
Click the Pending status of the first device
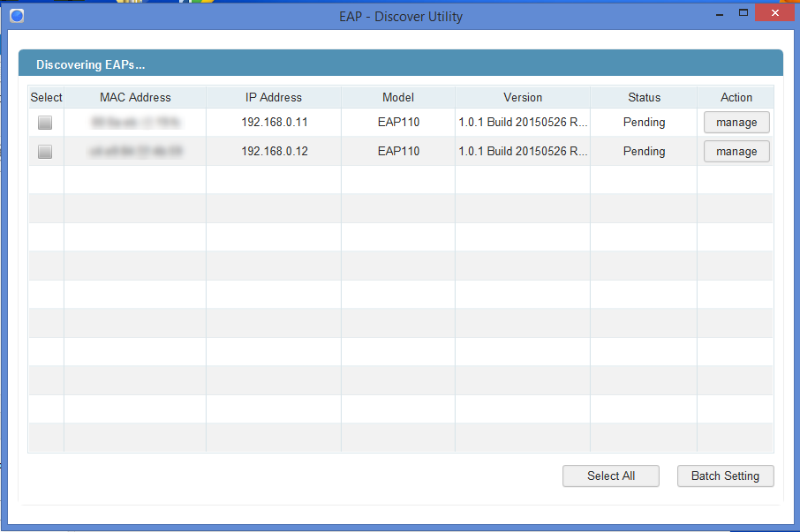(644, 123)
